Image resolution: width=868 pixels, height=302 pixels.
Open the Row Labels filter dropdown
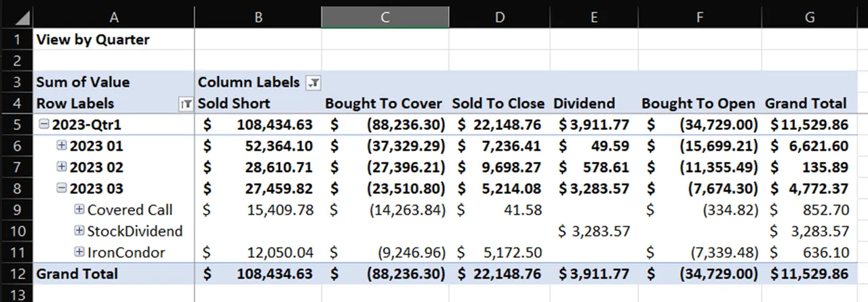(184, 104)
